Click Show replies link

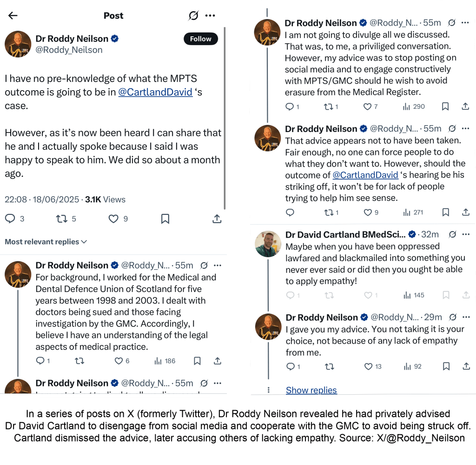coord(311,390)
